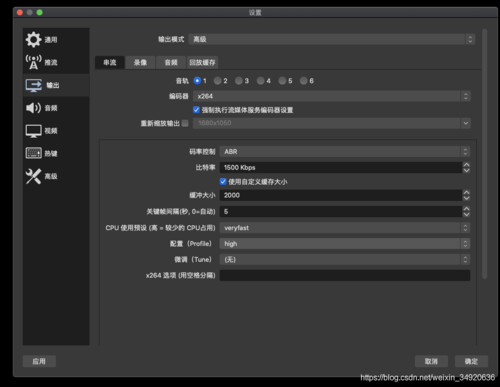This screenshot has height=387, width=500.
Task: Open Stream settings antenna icon
Action: coord(33,62)
